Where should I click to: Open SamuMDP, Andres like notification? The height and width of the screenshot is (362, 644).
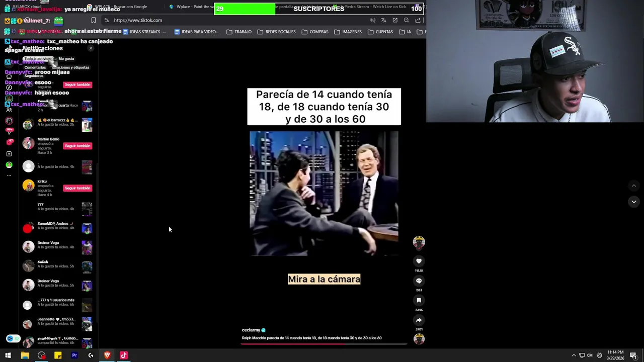pos(57,228)
